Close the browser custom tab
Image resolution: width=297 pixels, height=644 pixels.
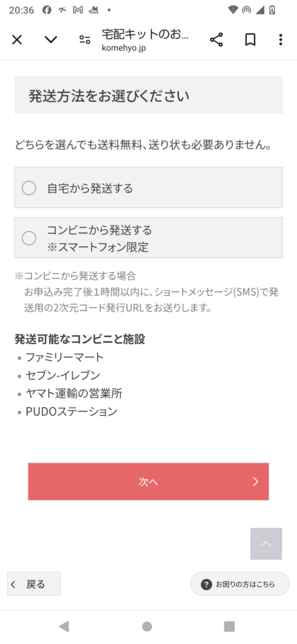(17, 40)
